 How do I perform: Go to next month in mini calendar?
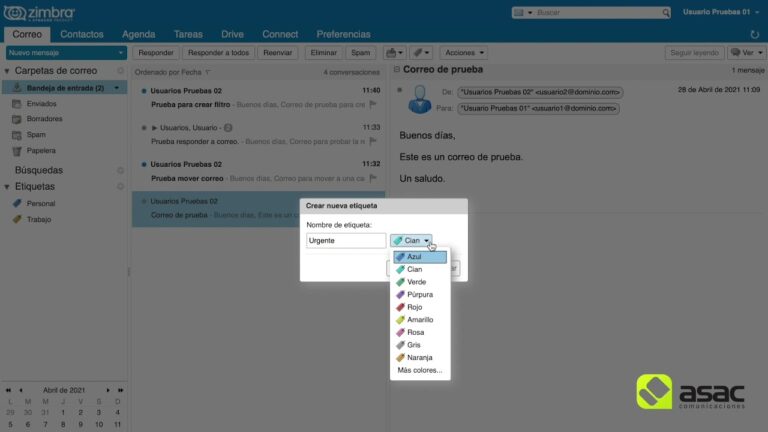[108, 390]
